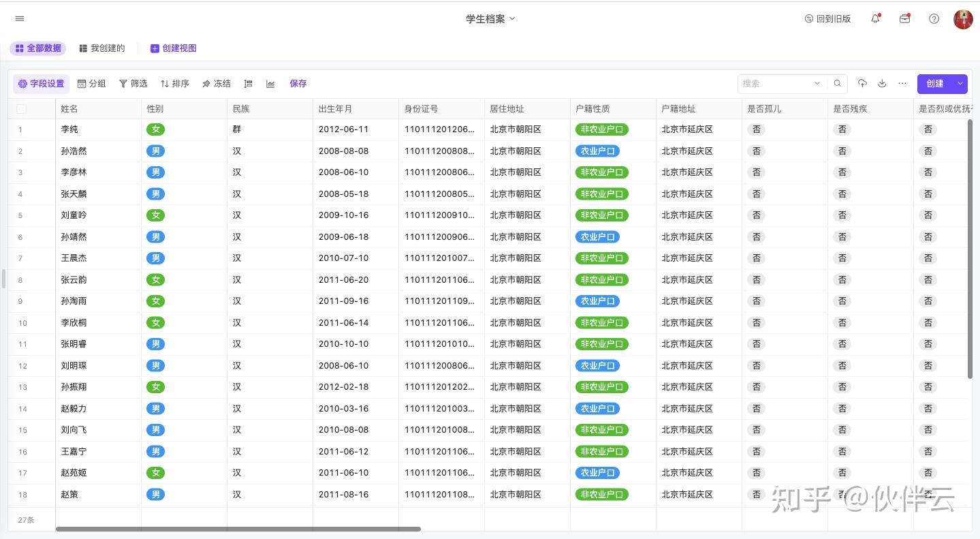Click the 27条 record count
This screenshot has height=539, width=980.
pos(26,520)
